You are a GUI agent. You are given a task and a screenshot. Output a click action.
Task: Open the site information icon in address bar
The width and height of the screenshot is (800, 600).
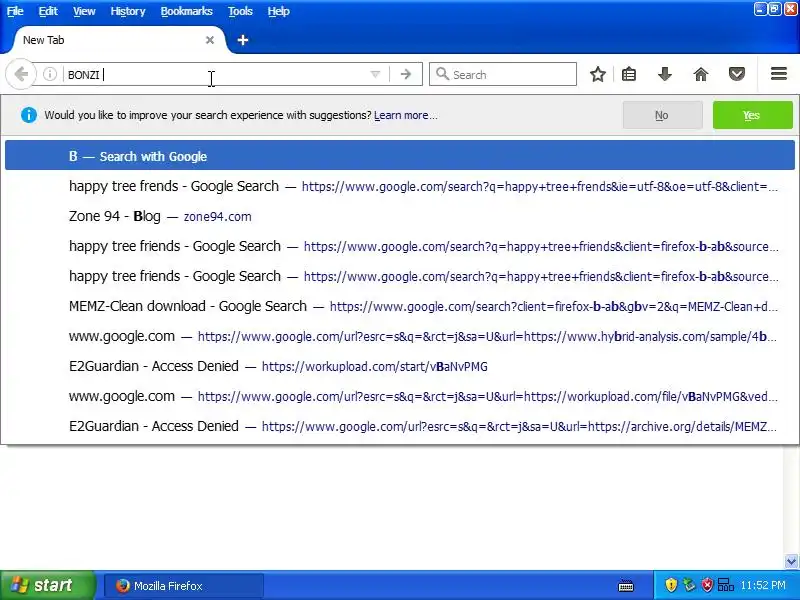[49, 74]
